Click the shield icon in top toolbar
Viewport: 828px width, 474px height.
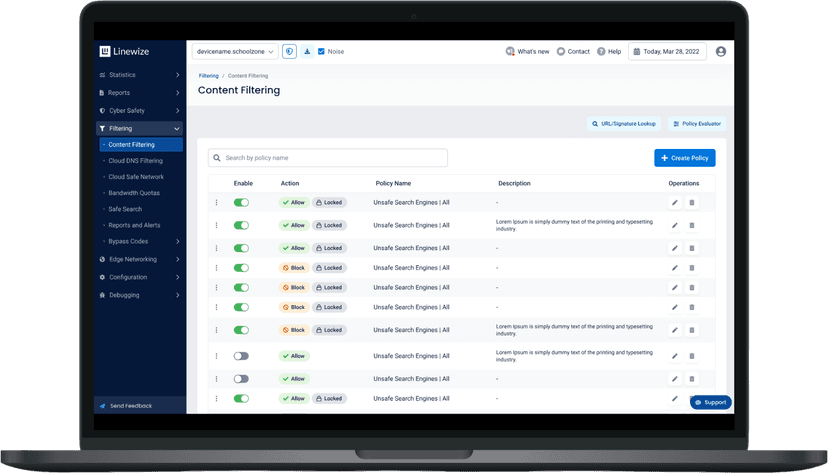290,51
